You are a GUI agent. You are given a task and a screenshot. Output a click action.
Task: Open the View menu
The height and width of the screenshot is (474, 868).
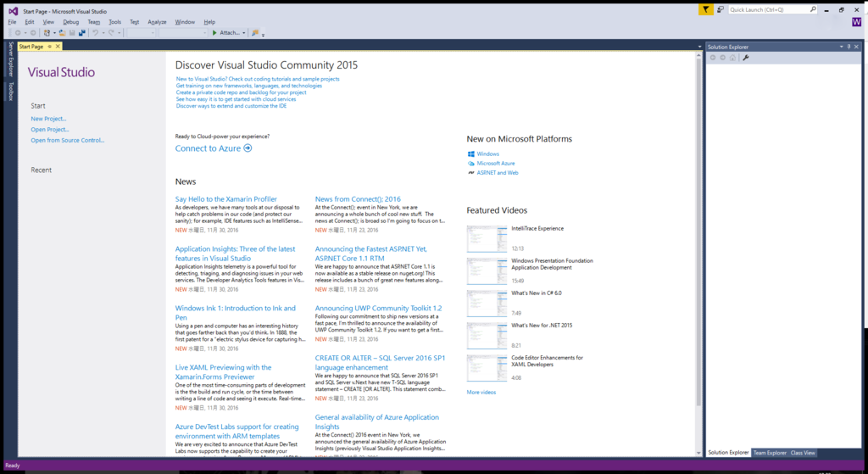[x=48, y=22]
